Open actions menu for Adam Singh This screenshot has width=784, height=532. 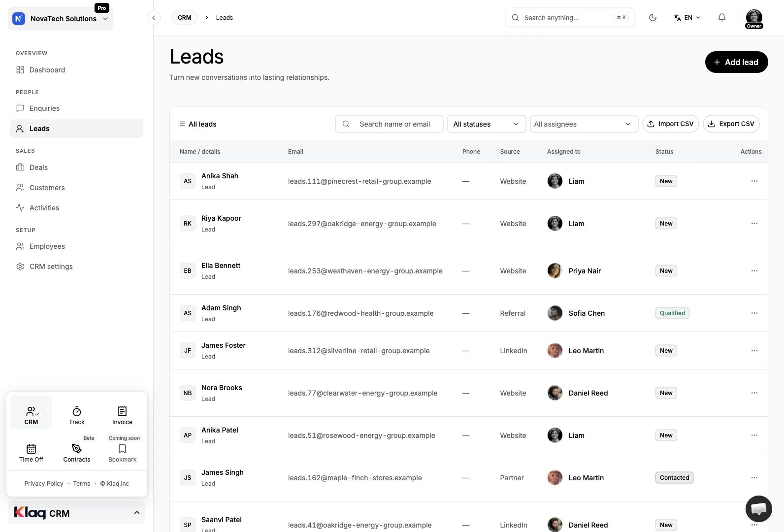click(754, 313)
